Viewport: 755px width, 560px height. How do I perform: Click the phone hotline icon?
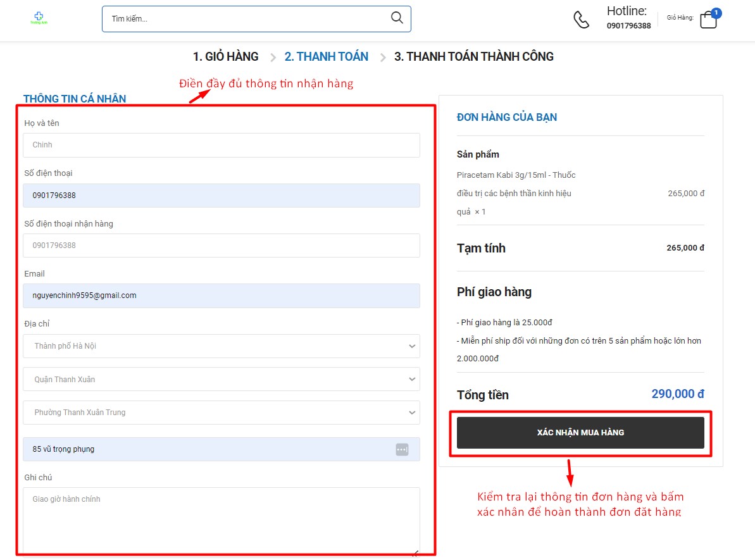pyautogui.click(x=581, y=20)
